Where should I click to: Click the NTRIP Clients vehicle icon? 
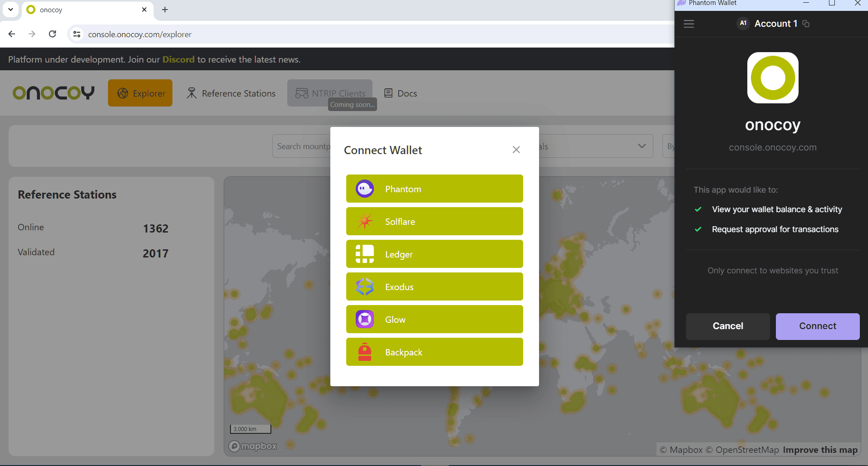point(302,93)
